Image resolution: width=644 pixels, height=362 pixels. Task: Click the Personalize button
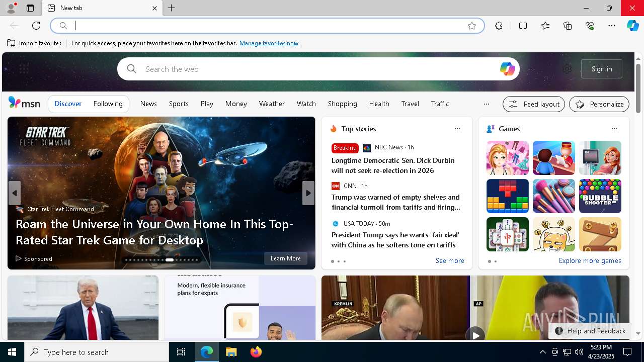click(x=599, y=104)
